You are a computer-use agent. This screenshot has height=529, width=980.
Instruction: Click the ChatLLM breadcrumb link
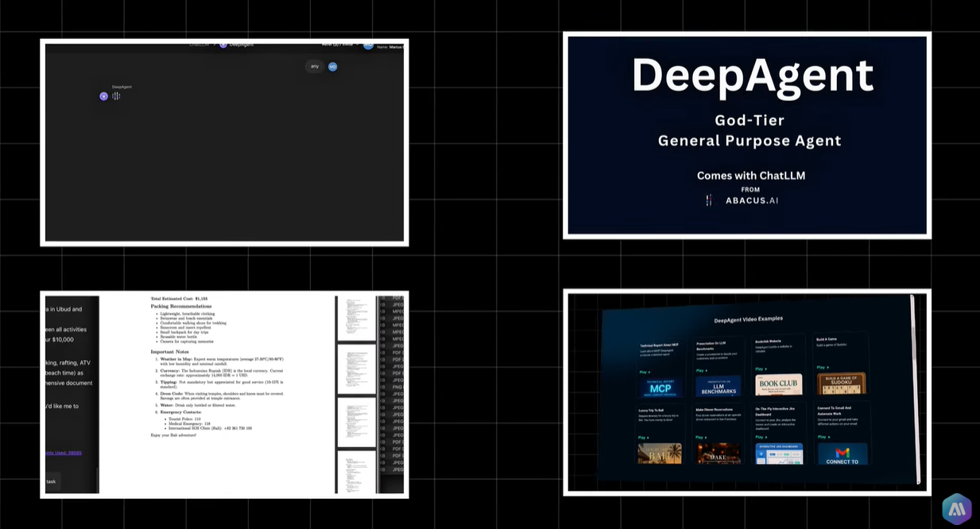[199, 45]
